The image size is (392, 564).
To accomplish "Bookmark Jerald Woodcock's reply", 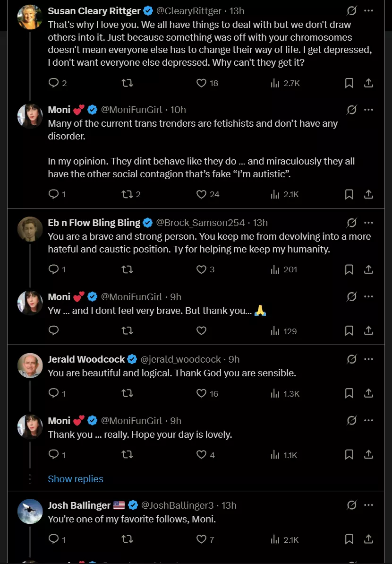I will coord(349,393).
